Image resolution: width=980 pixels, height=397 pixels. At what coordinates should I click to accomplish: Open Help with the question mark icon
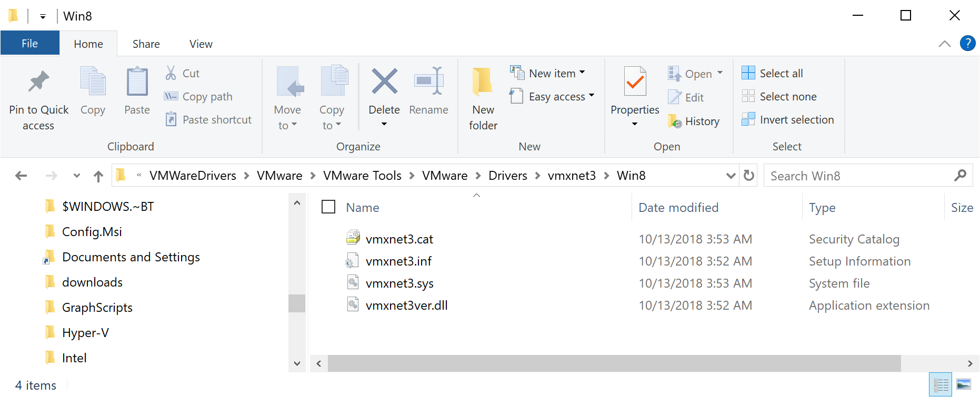[x=967, y=43]
